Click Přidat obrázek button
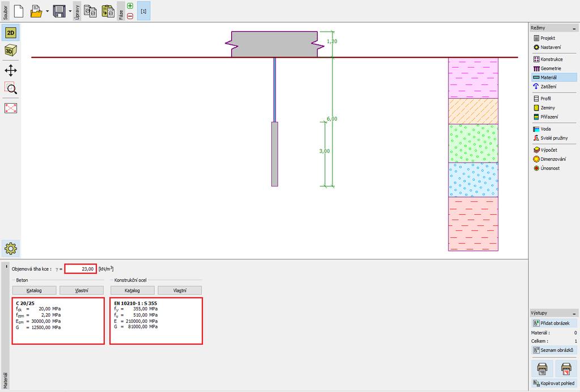The width and height of the screenshot is (580, 392). click(x=554, y=323)
